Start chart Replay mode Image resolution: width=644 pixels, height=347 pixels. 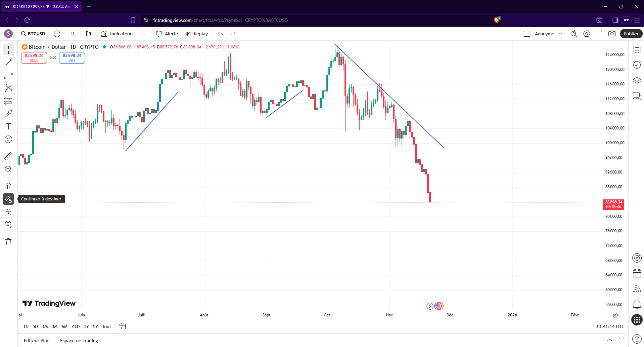tap(196, 34)
